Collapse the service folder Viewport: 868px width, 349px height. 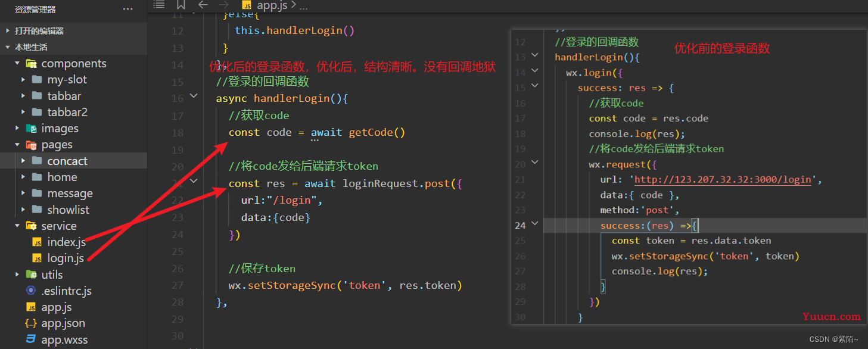tap(16, 226)
